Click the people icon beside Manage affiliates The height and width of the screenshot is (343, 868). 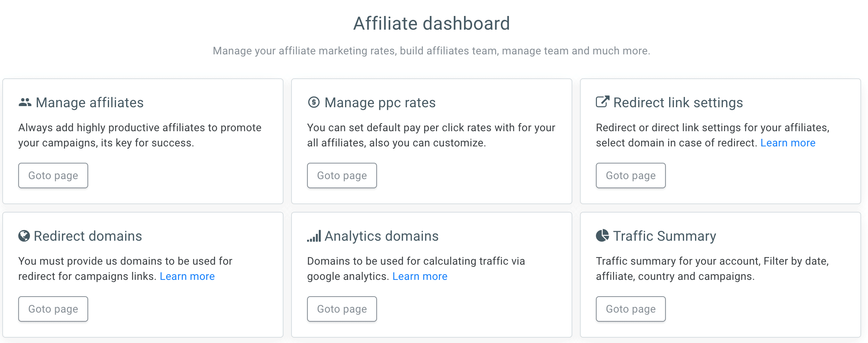(25, 102)
